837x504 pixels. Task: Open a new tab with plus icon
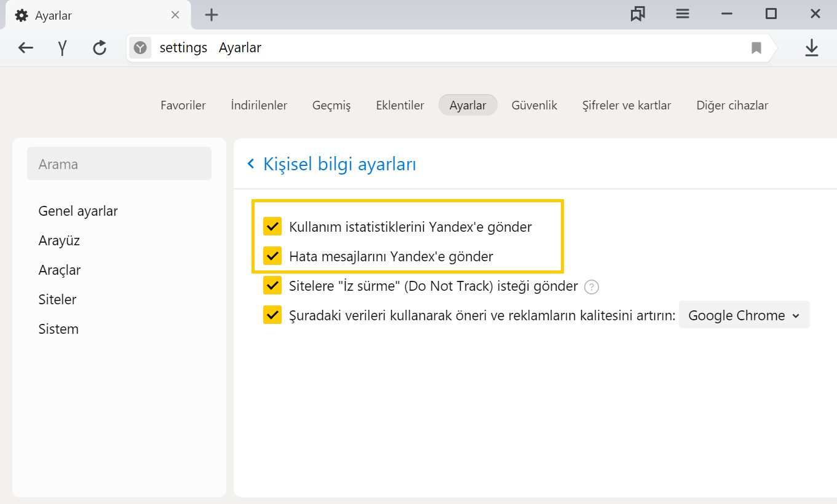point(212,15)
